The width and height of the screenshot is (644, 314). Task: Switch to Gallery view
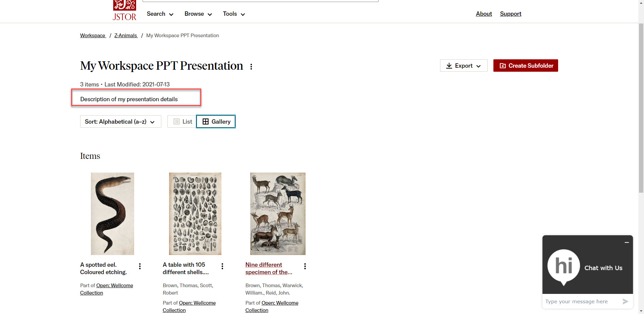coord(216,122)
